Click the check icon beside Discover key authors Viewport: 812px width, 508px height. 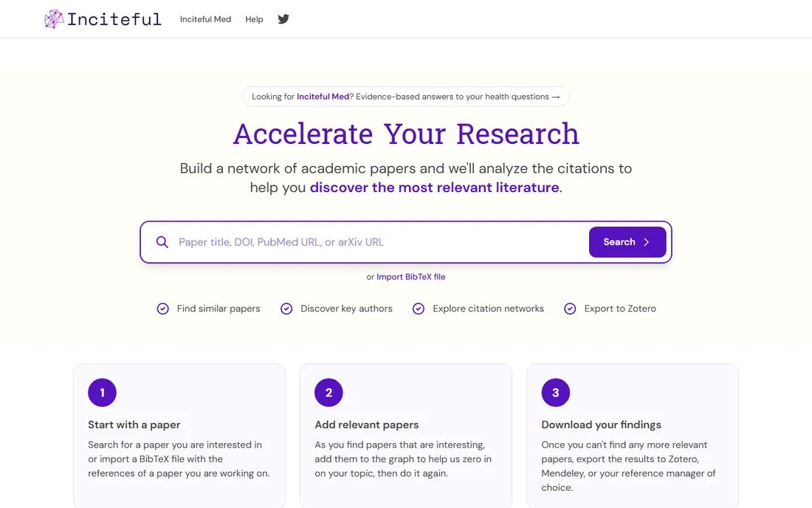pos(286,309)
